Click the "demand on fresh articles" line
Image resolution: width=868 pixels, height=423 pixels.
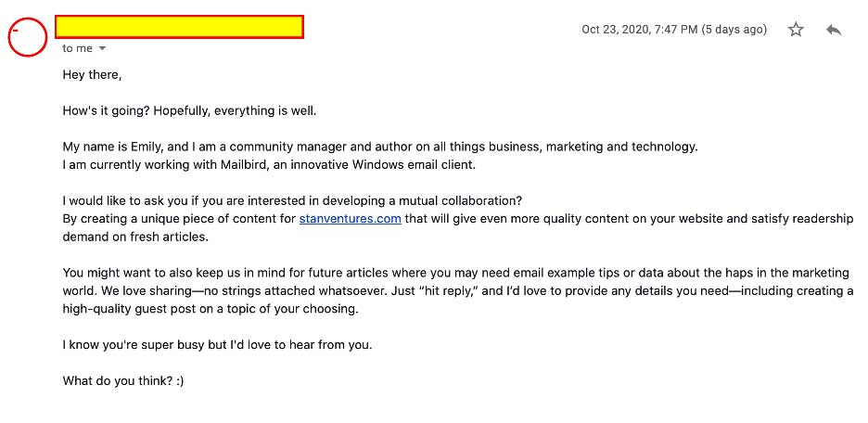pyautogui.click(x=135, y=237)
